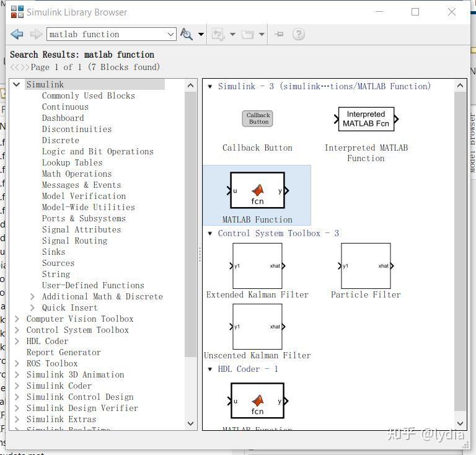Click the add block to model icon

coord(218,34)
